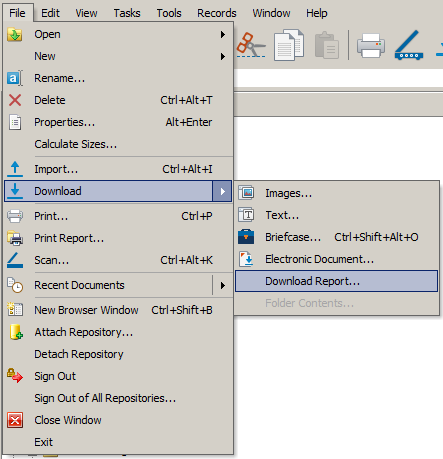Click the Print toolbar icon
The height and width of the screenshot is (459, 443).
pyautogui.click(x=371, y=45)
